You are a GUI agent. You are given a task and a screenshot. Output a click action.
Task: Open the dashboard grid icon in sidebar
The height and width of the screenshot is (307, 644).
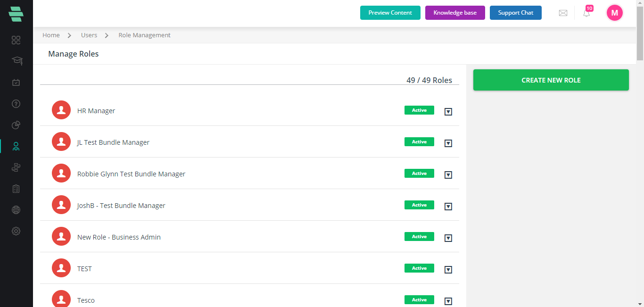click(16, 40)
